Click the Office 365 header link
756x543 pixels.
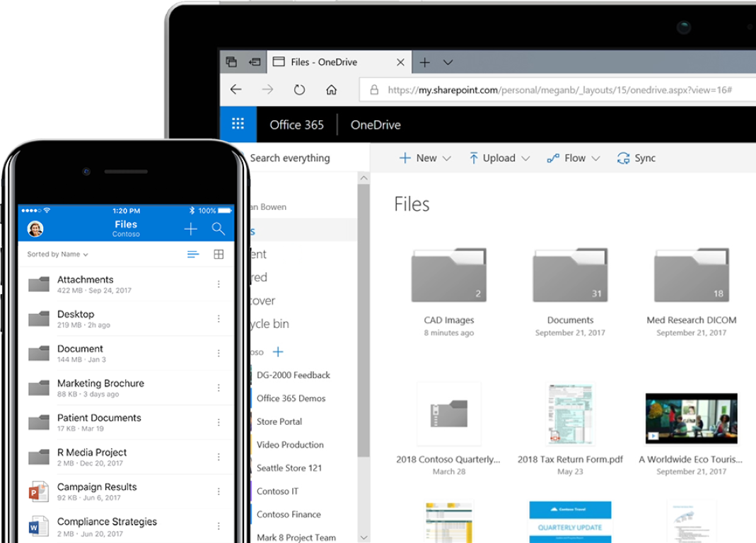[296, 125]
